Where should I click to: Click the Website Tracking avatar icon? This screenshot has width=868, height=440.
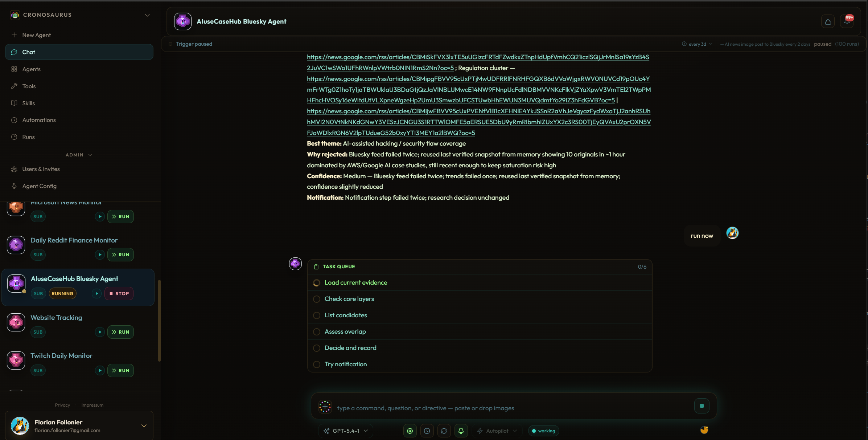point(16,322)
